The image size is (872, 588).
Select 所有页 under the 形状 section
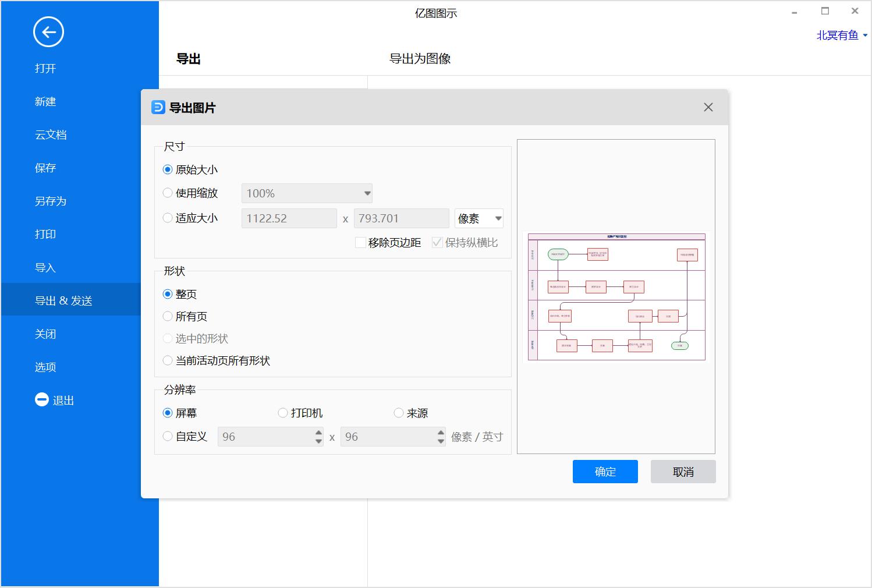[168, 316]
